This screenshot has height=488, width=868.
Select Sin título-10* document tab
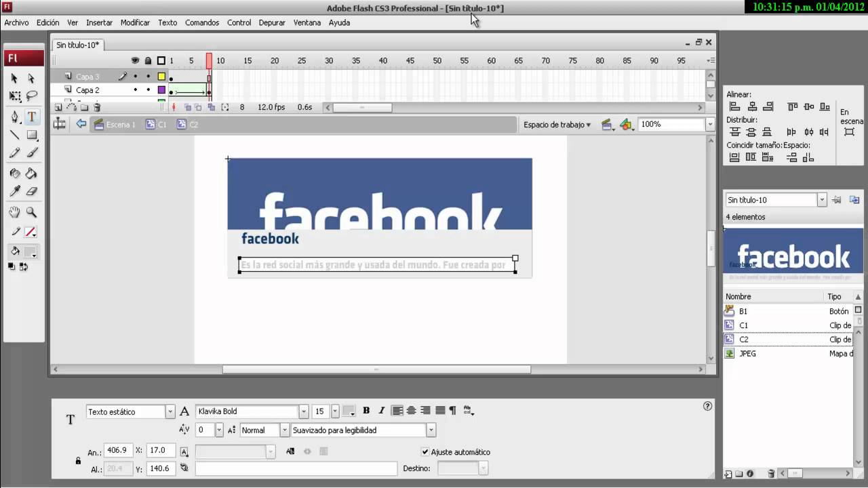pos(77,45)
